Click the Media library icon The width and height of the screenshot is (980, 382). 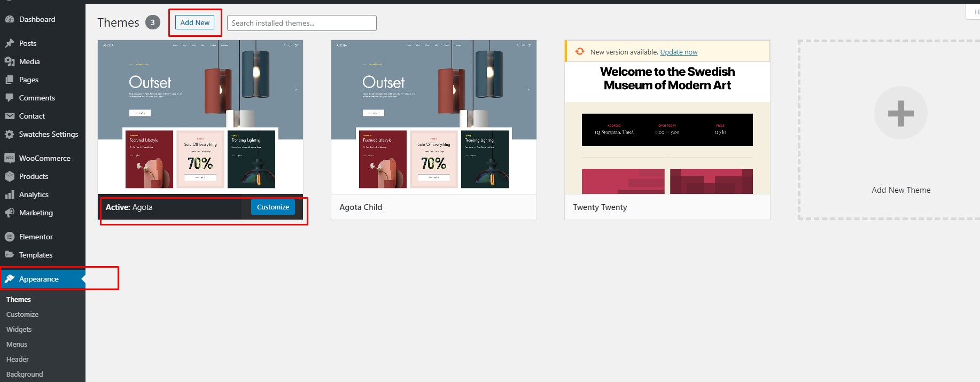pyautogui.click(x=9, y=61)
